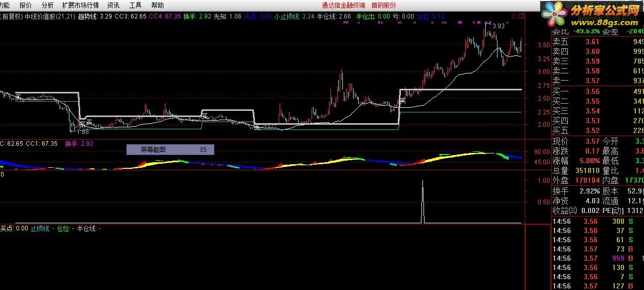644x290 pixels.
Task: Select the 14:56 tick with volume 37
Action: [x=598, y=230]
